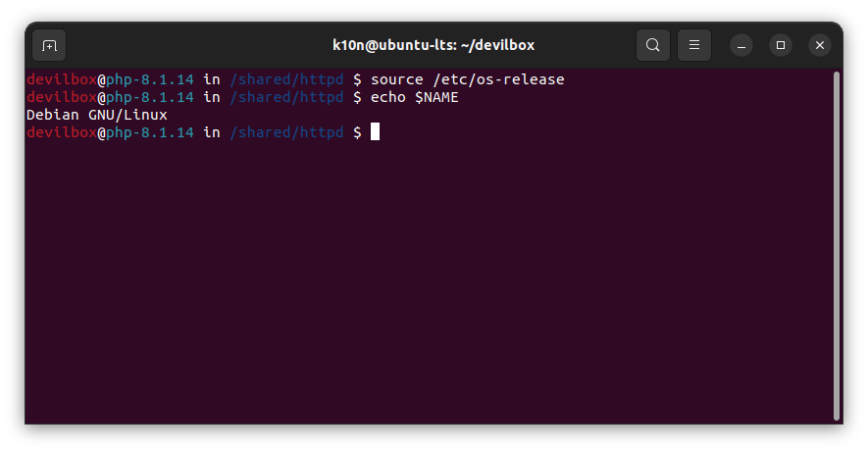This screenshot has width=868, height=452.
Task: Click /shared/httpd in the last prompt line
Action: click(x=286, y=132)
